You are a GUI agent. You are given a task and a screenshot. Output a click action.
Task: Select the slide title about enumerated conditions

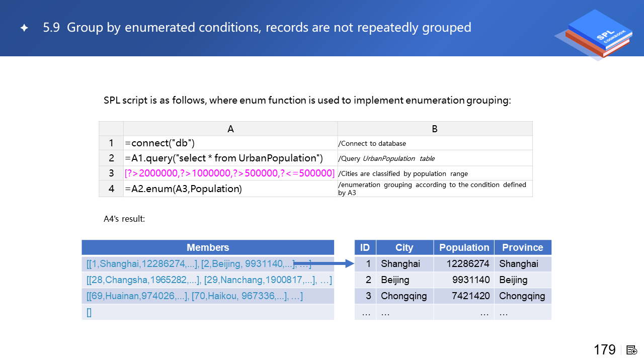coord(257,28)
